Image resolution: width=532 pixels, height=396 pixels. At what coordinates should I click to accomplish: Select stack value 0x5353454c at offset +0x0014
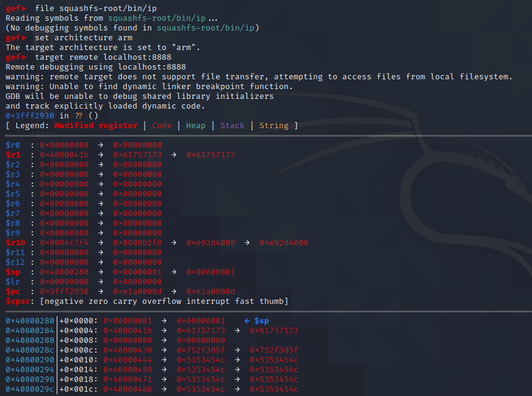click(201, 369)
